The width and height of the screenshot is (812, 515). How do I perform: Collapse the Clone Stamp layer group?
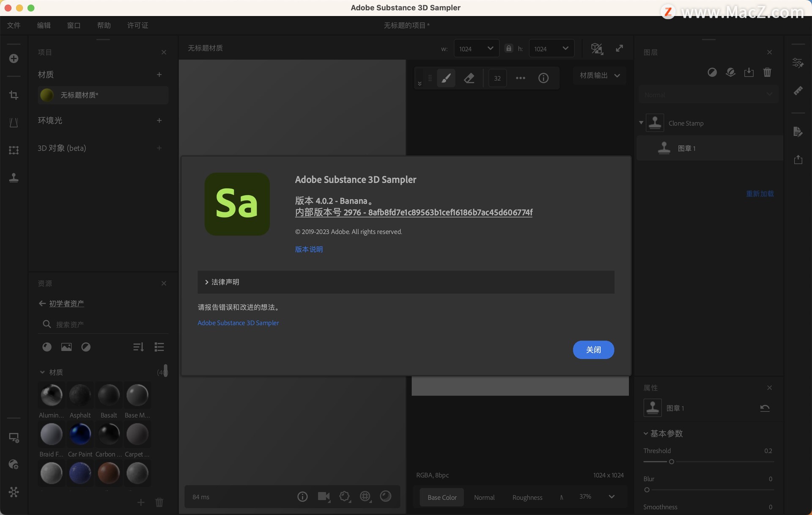click(x=641, y=122)
